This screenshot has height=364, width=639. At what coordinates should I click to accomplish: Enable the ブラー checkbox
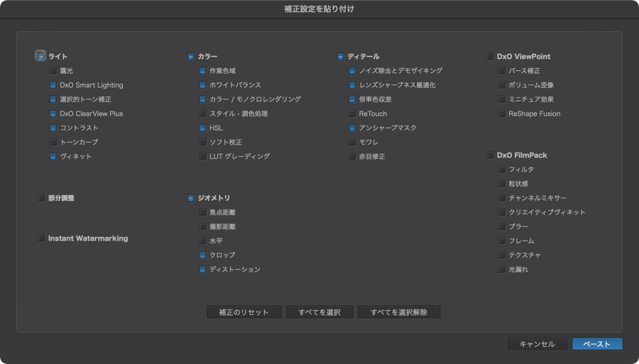(x=502, y=226)
